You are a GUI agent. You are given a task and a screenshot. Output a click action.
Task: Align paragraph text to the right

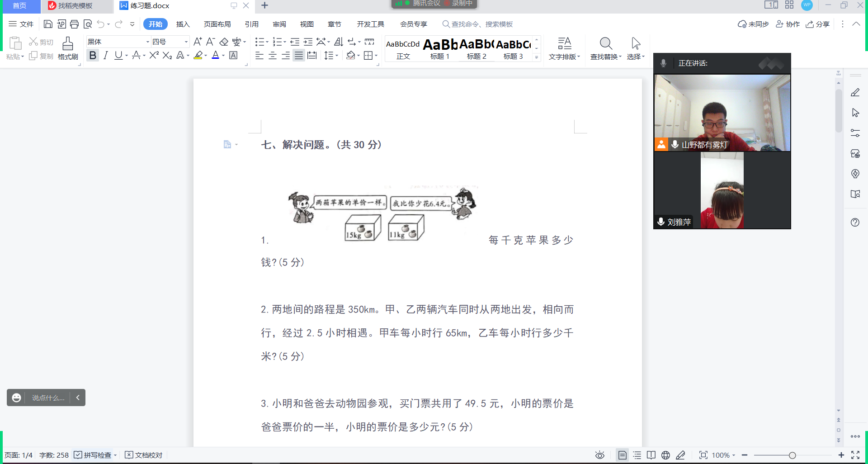pos(286,56)
